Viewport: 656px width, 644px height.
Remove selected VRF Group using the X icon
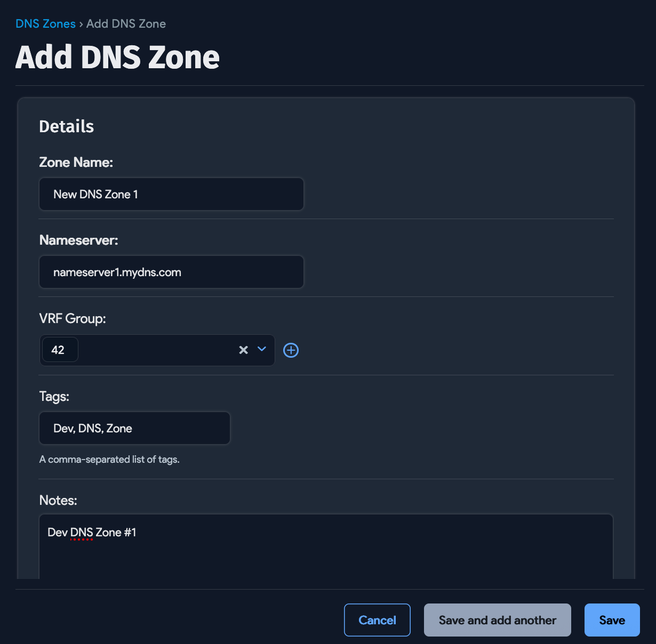[x=244, y=350]
